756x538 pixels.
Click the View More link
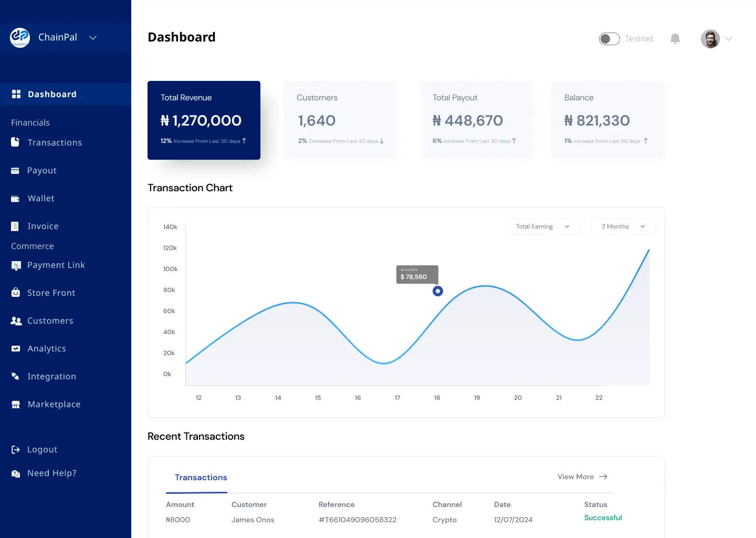pos(575,477)
